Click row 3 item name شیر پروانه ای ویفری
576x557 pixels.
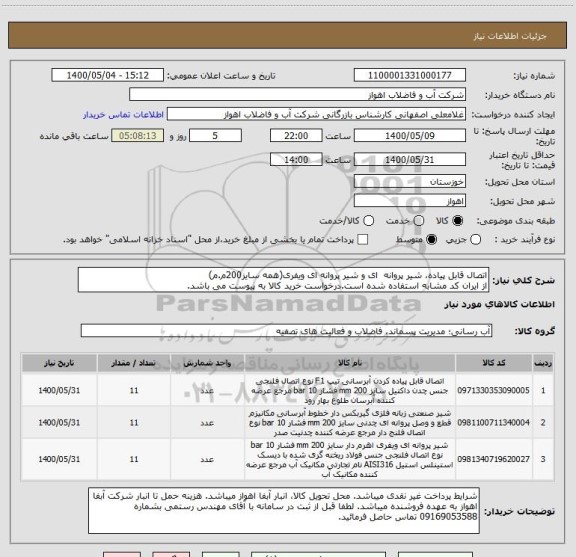350,459
